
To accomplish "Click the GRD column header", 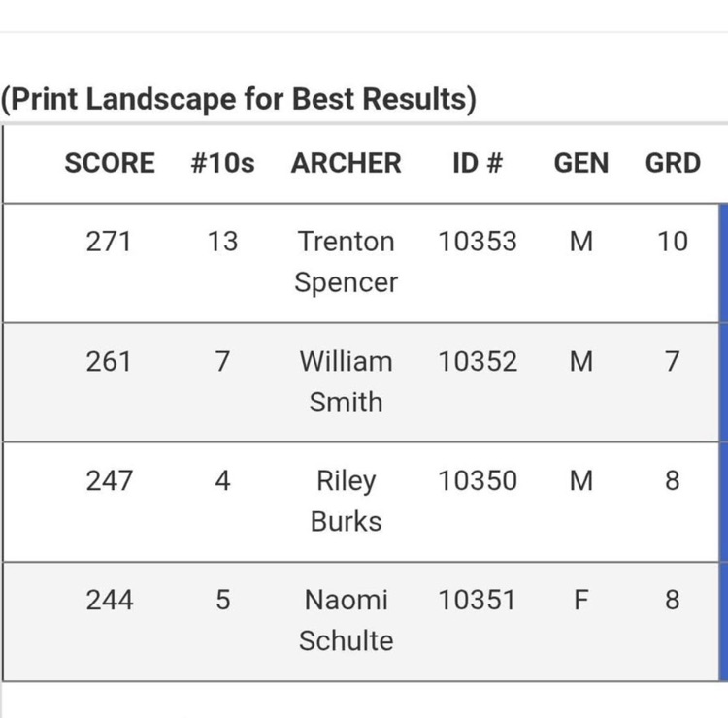I will (x=673, y=163).
